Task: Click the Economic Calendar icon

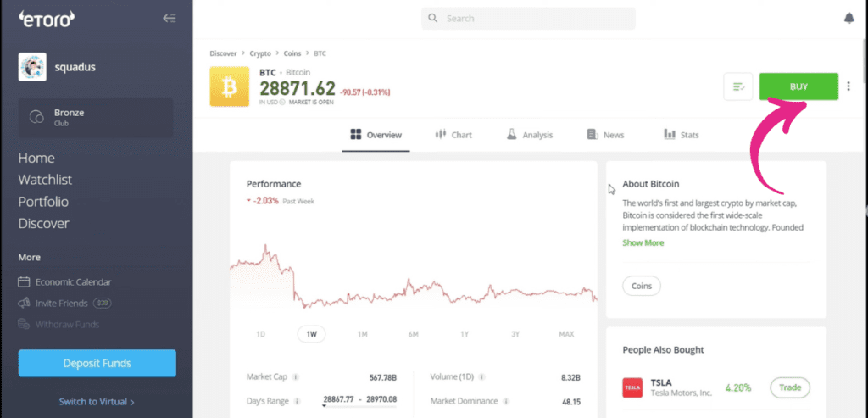Action: 24,281
